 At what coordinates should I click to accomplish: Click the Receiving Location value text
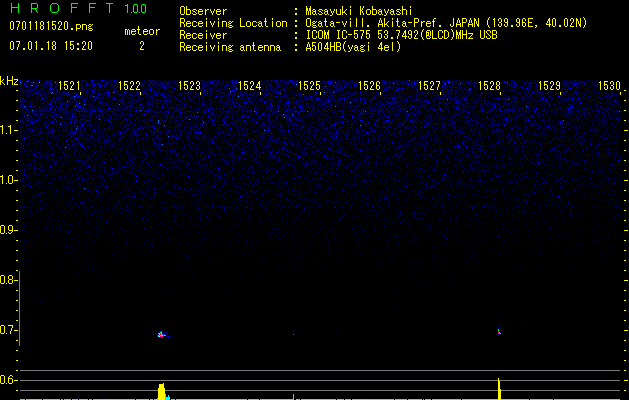pyautogui.click(x=446, y=23)
